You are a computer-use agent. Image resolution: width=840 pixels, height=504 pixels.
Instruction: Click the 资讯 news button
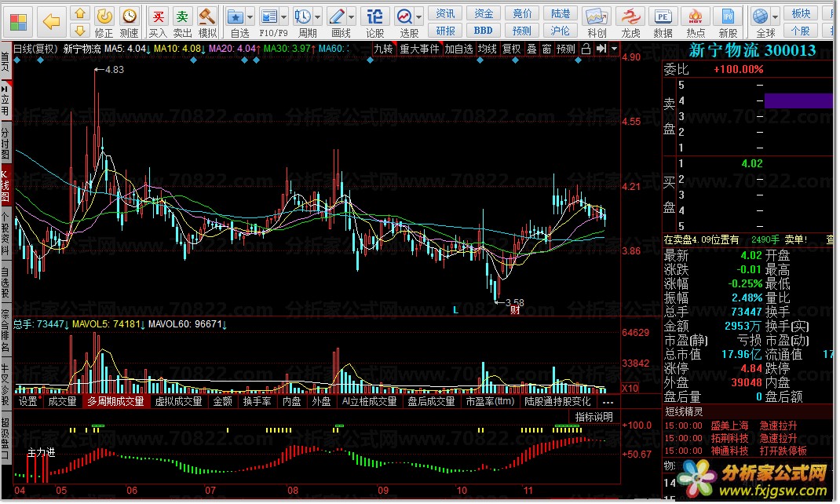(x=445, y=13)
